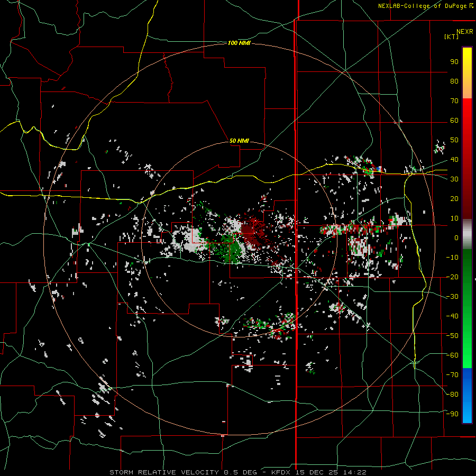The width and height of the screenshot is (476, 476).
Task: Click the NEXR label above the color scale
Action: point(465,32)
